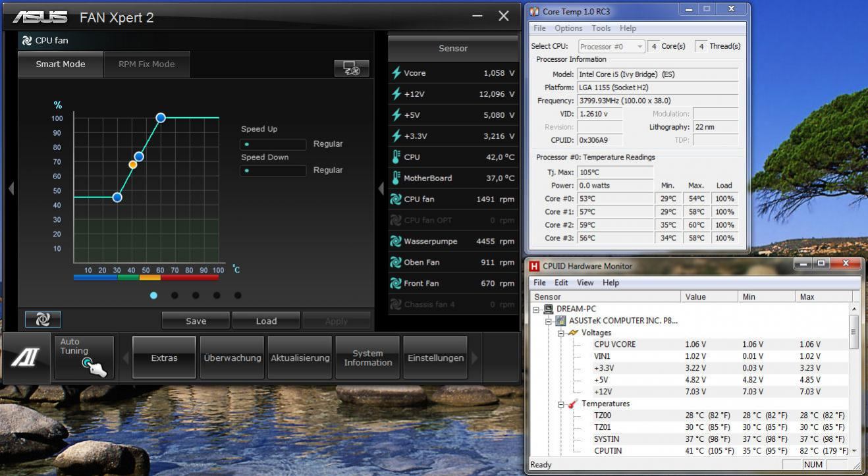Screen dimensions: 868x476
Task: Collapse the Voltages tree node
Action: click(x=562, y=333)
